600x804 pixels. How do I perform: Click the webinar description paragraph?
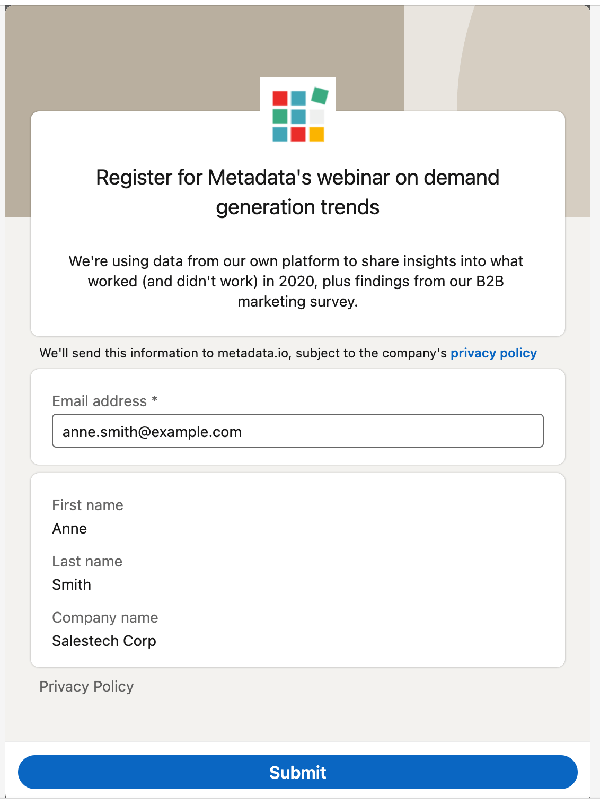[x=298, y=280]
